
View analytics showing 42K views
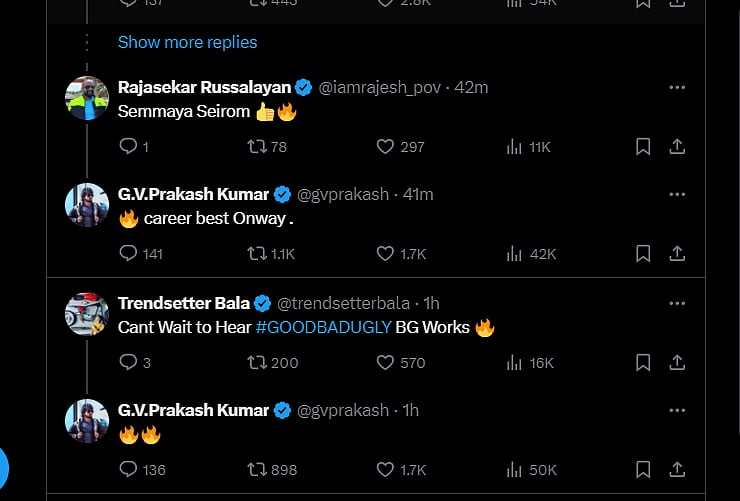coord(531,254)
